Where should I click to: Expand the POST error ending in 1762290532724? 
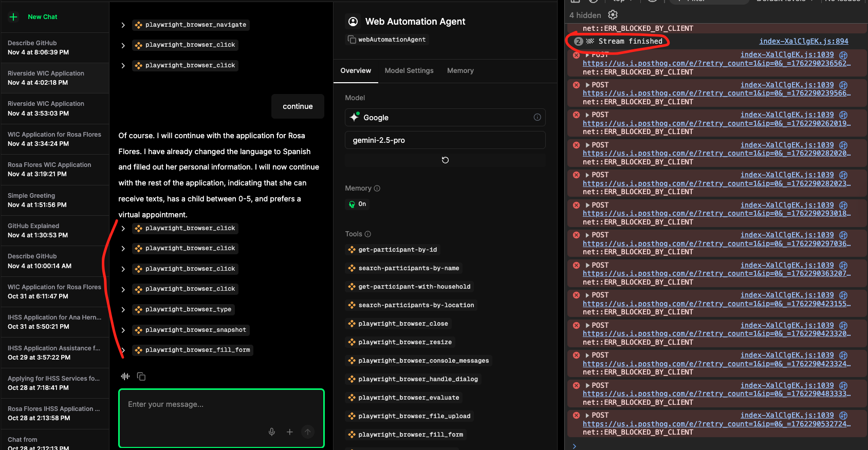[x=587, y=416]
